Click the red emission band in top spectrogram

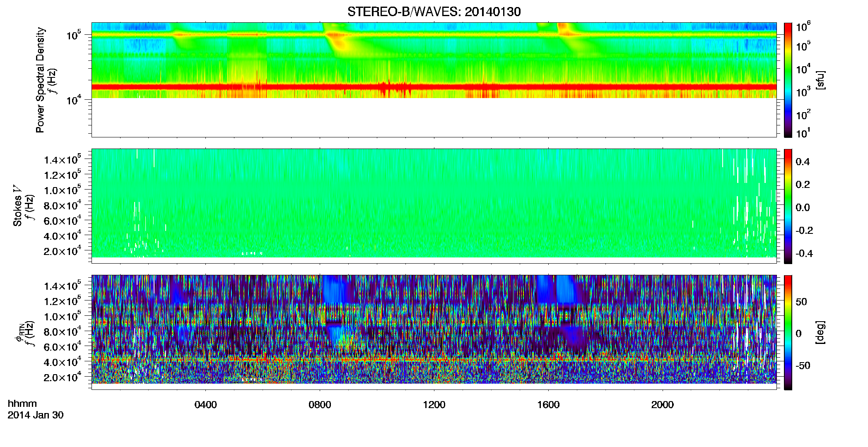[x=434, y=87]
